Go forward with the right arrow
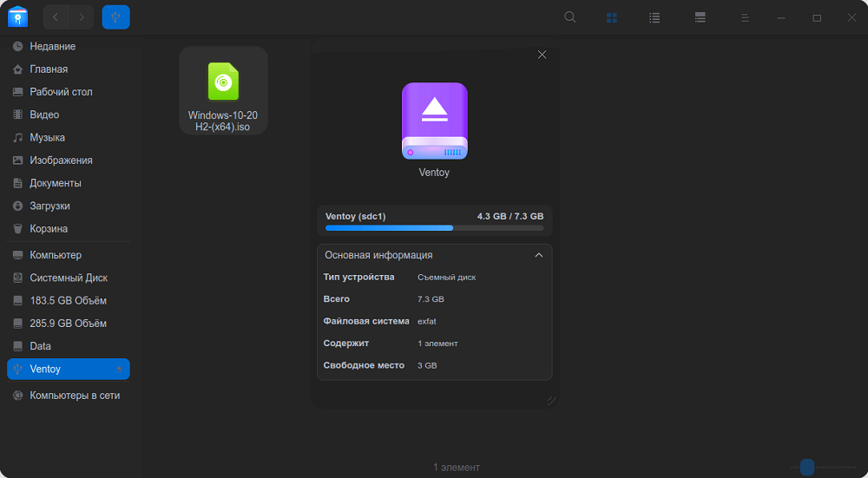 [x=82, y=16]
